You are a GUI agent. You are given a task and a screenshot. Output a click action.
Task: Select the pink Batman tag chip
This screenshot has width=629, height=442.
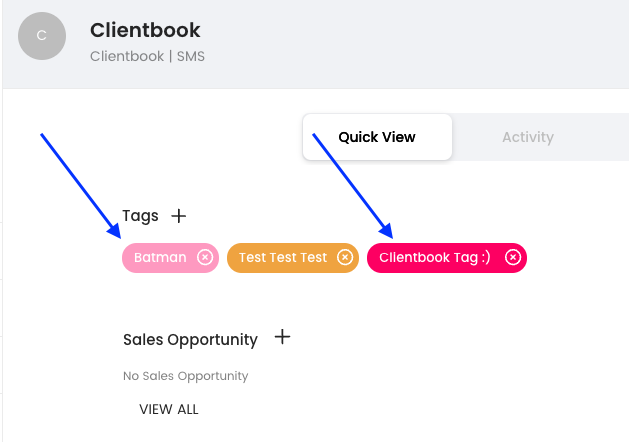[160, 258]
